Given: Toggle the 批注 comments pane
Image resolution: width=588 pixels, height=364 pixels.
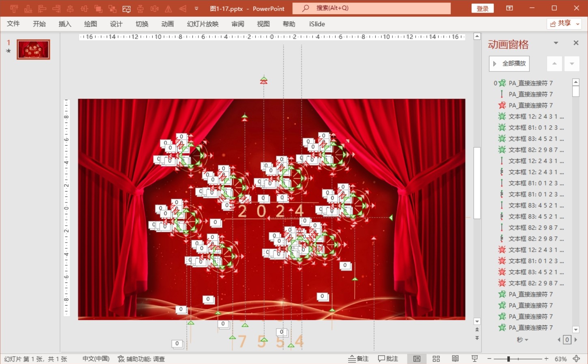Looking at the screenshot, I should point(388,359).
